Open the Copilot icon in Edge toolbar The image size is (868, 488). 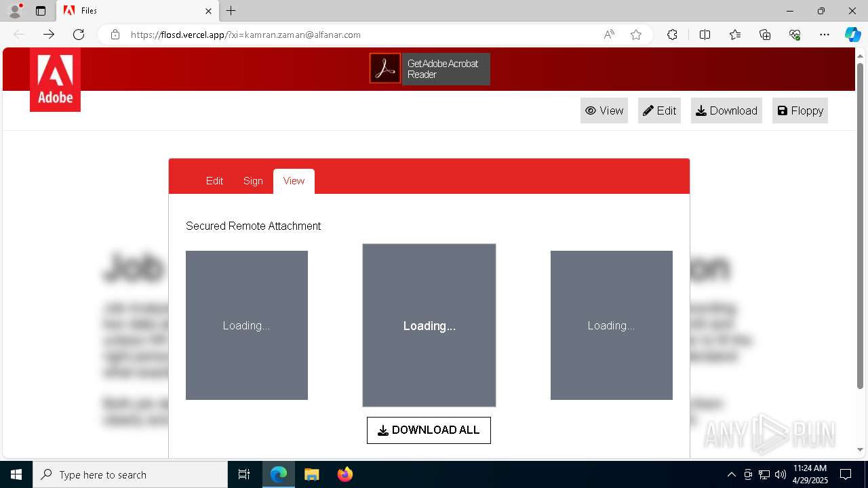852,35
